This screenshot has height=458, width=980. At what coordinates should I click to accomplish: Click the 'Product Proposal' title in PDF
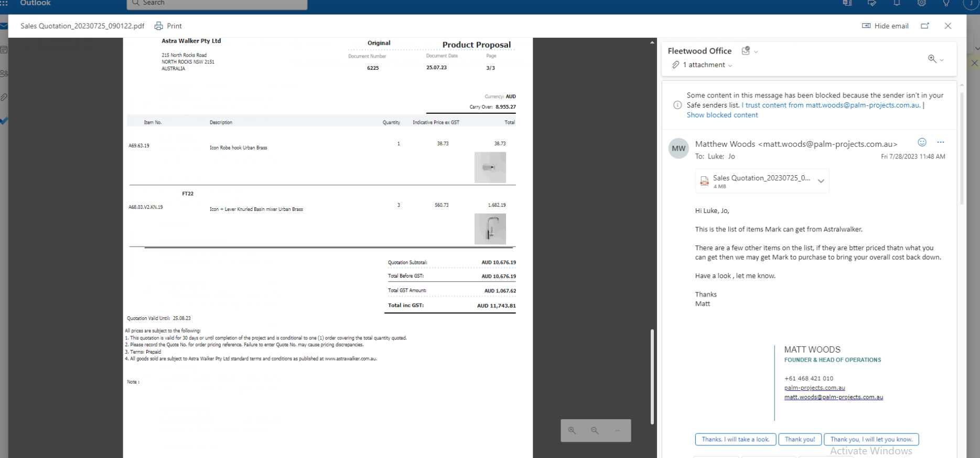pos(477,45)
